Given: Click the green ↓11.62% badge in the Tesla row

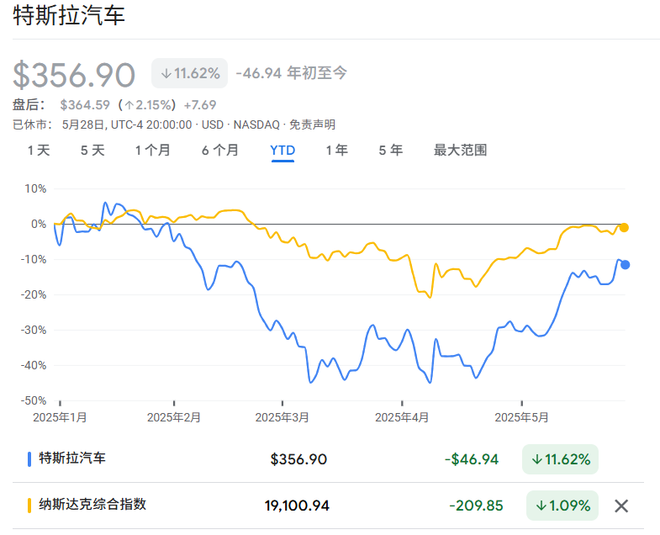Looking at the screenshot, I should [560, 459].
